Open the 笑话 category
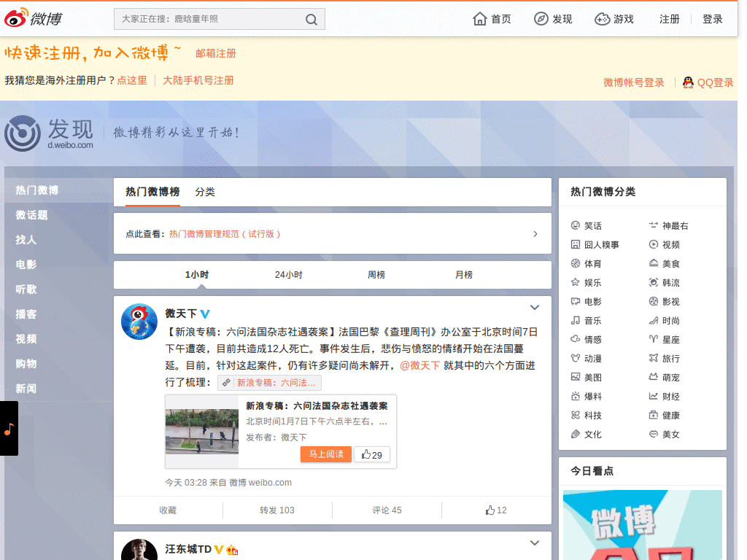 587,226
